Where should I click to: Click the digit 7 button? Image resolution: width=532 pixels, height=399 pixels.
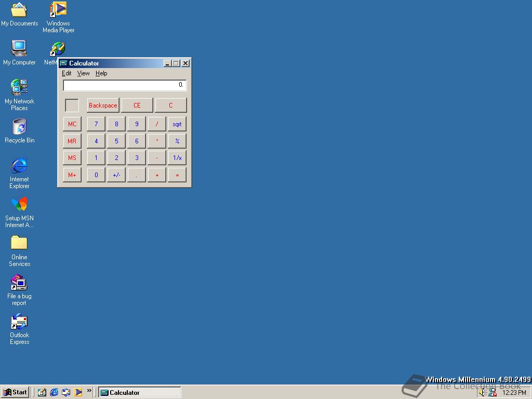click(x=96, y=124)
